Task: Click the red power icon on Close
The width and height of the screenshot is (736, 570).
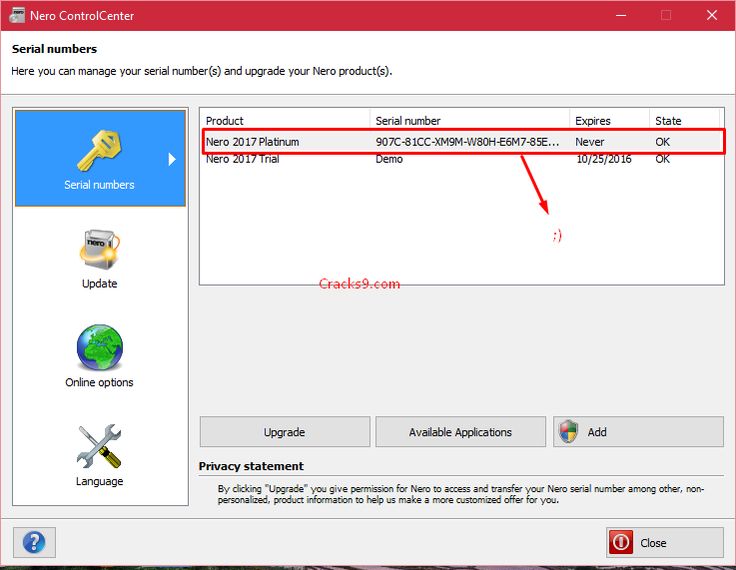Action: tap(621, 543)
